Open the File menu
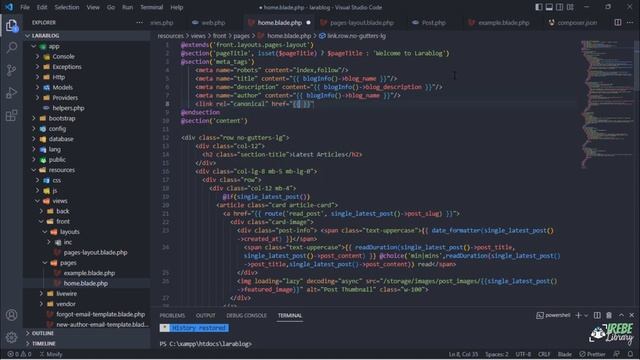 point(25,7)
